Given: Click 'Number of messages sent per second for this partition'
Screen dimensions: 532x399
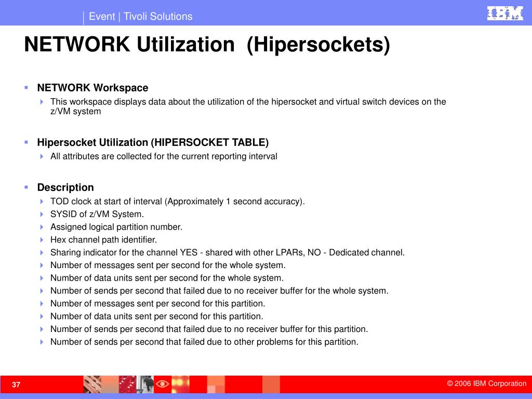Looking at the screenshot, I should (158, 303).
